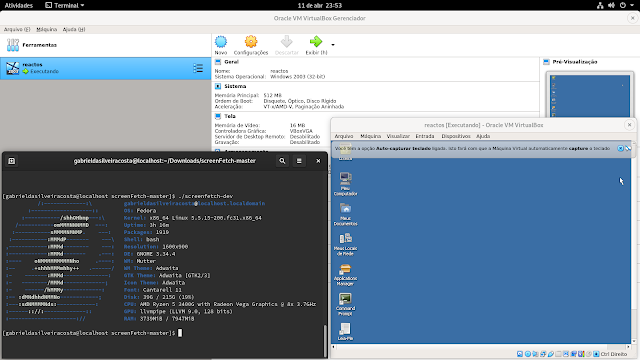Open the reactos VM list menu icon
This screenshot has height=360, width=640.
click(198, 68)
